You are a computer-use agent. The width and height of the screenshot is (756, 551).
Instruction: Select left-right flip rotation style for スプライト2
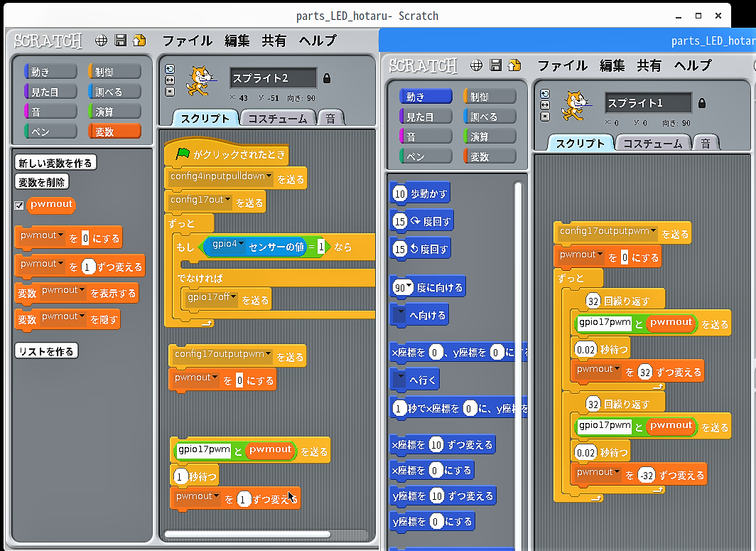tap(170, 80)
